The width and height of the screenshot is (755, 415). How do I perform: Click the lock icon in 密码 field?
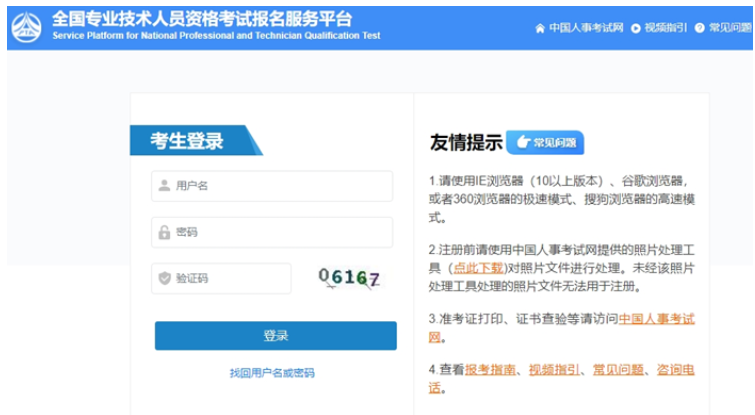tap(164, 232)
